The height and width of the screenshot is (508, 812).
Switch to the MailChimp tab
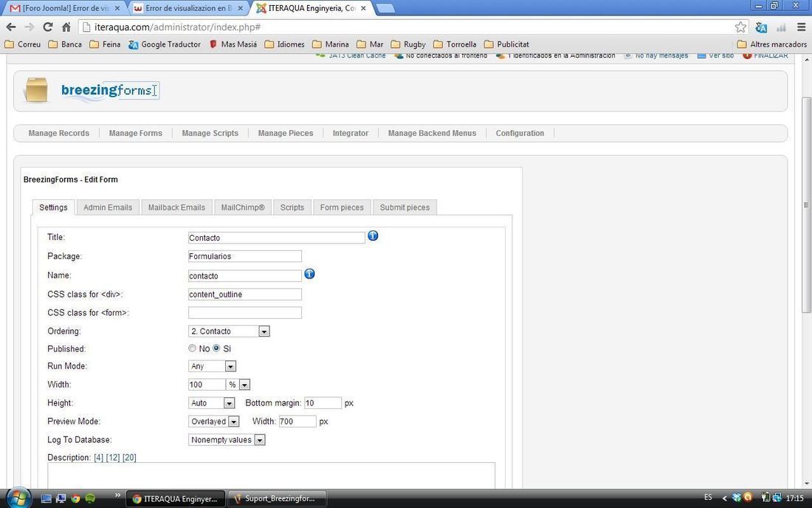(243, 207)
